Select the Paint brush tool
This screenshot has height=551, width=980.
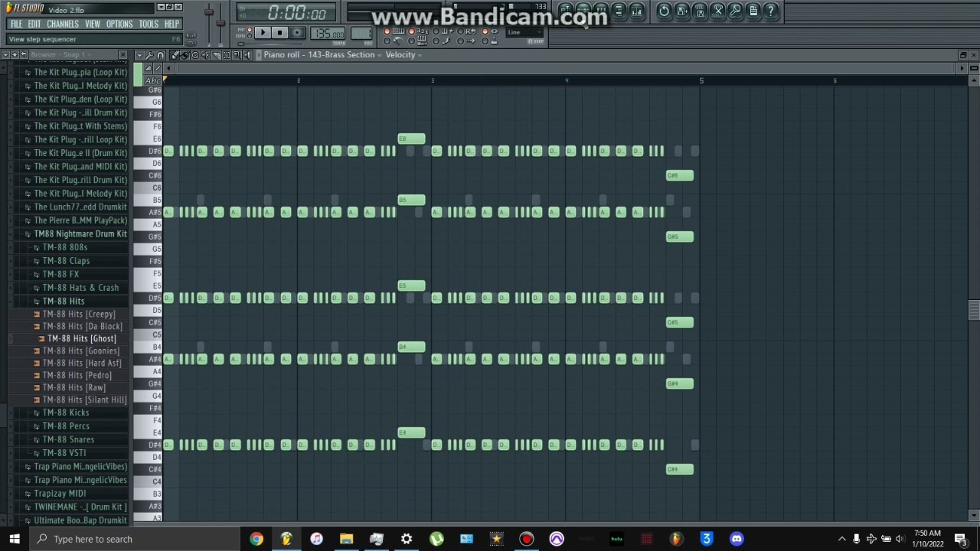[185, 55]
